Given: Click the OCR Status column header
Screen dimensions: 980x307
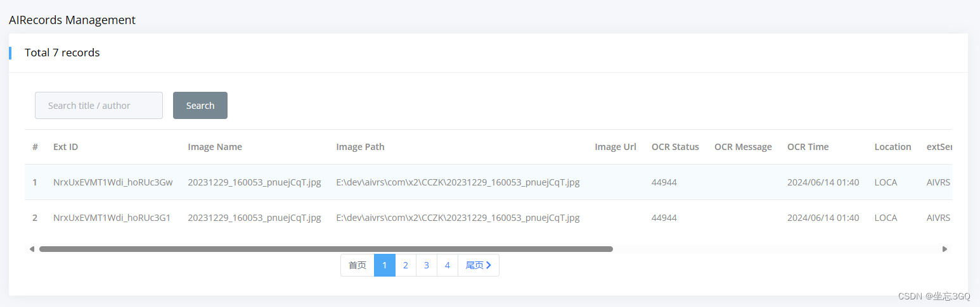Looking at the screenshot, I should [675, 147].
